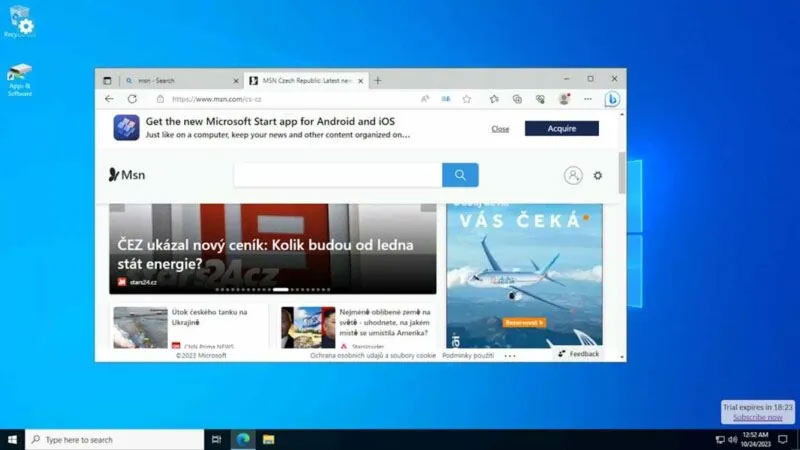Open MSN sign-in account icon
The image size is (800, 450).
(573, 176)
